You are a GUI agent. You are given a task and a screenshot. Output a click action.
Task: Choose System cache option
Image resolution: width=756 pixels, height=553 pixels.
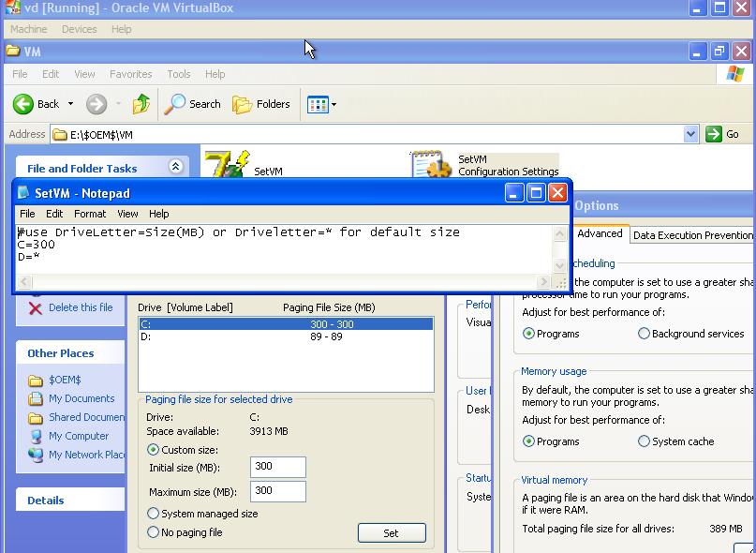coord(644,441)
